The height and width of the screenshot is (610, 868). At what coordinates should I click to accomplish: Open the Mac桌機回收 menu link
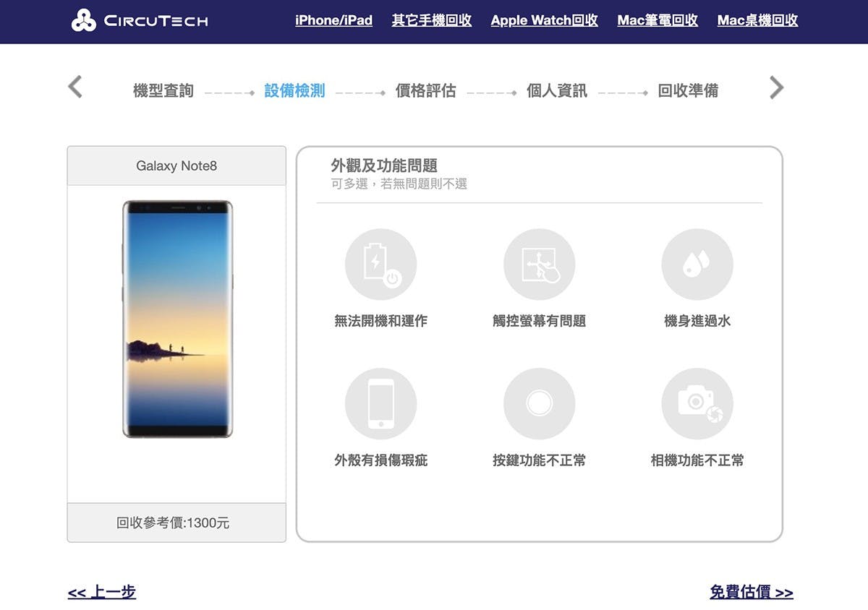coord(757,20)
